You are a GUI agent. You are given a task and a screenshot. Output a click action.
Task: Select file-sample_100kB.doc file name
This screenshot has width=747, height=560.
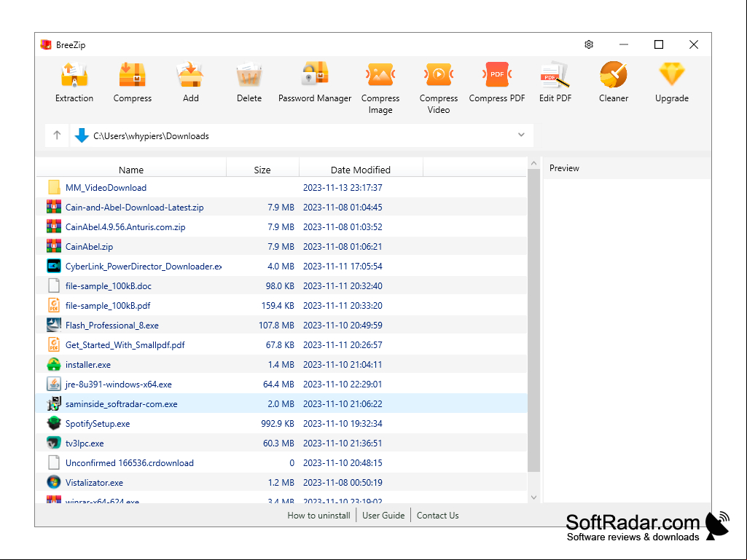click(x=109, y=285)
